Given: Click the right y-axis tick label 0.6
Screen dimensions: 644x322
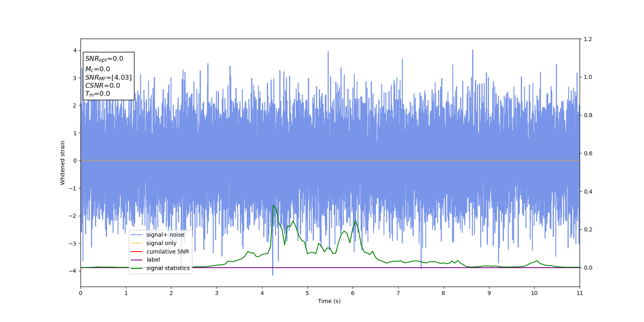Looking at the screenshot, I should 588,153.
